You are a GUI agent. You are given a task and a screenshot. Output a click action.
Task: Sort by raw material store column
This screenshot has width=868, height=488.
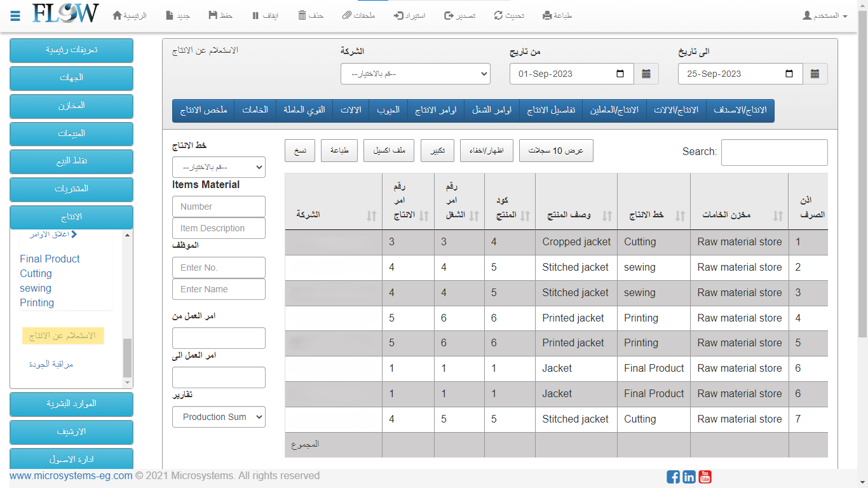click(778, 215)
